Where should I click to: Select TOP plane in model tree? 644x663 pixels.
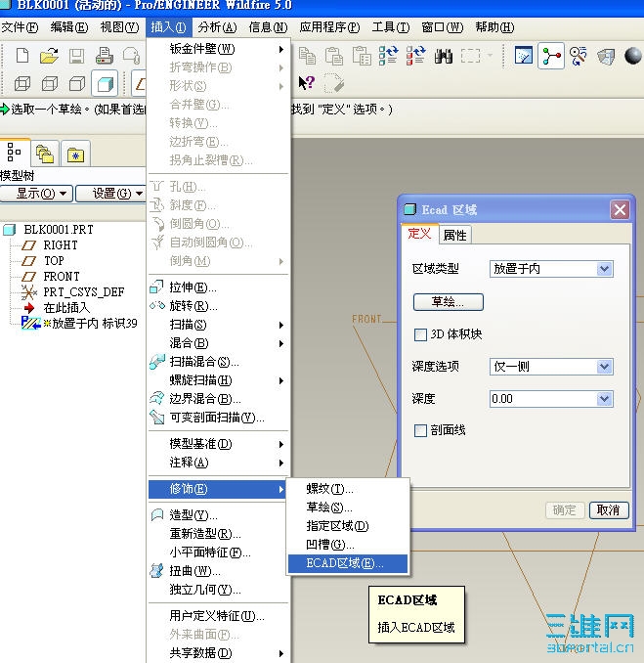53,261
